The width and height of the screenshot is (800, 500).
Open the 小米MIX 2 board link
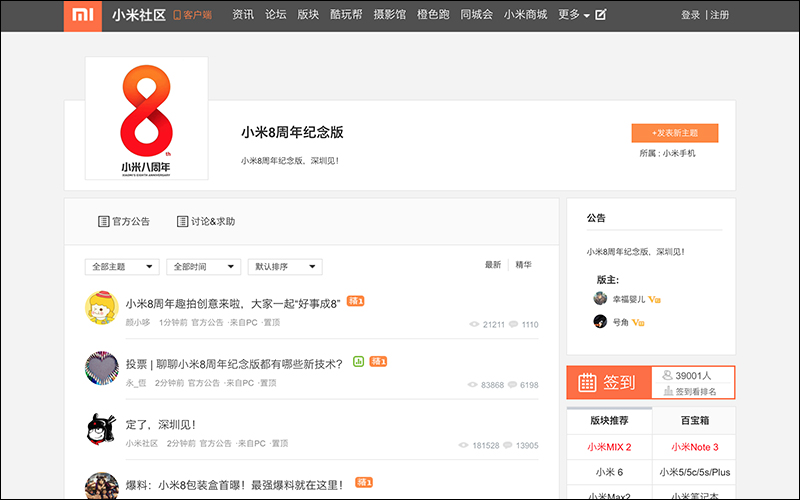point(609,447)
